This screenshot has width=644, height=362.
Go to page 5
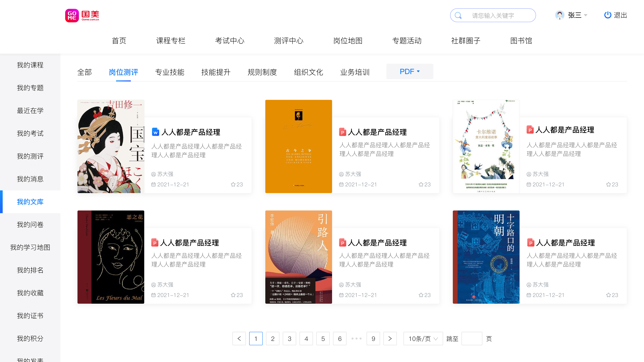pos(323,339)
